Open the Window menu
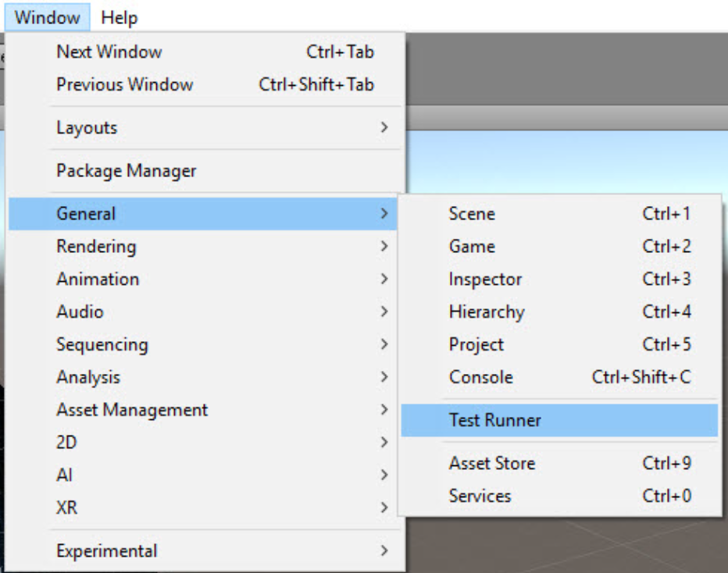Screen dimensions: 728x573 pyautogui.click(x=47, y=17)
